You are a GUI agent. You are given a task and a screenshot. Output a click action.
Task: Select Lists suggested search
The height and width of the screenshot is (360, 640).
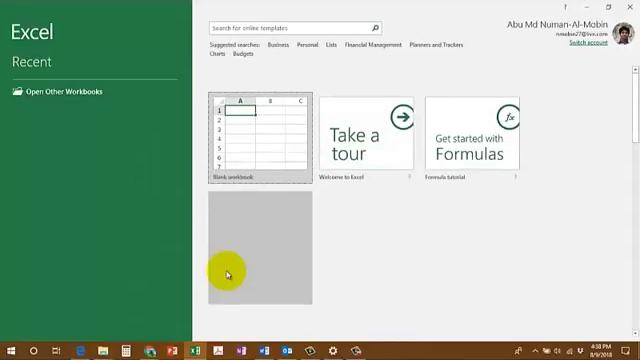pos(331,45)
